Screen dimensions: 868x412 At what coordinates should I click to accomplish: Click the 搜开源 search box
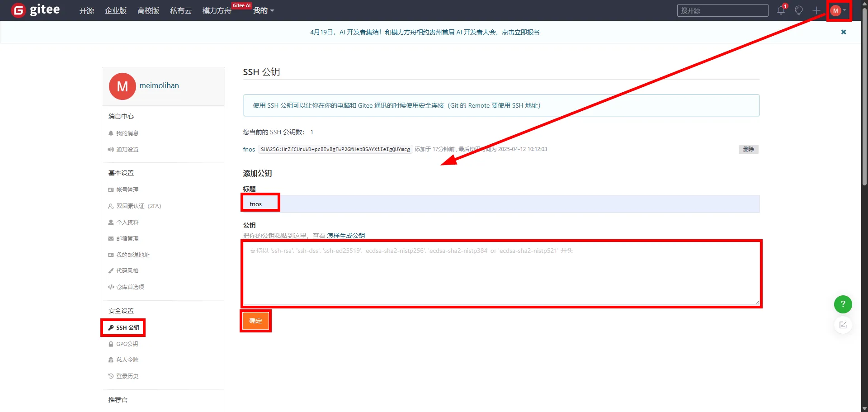[x=722, y=10]
